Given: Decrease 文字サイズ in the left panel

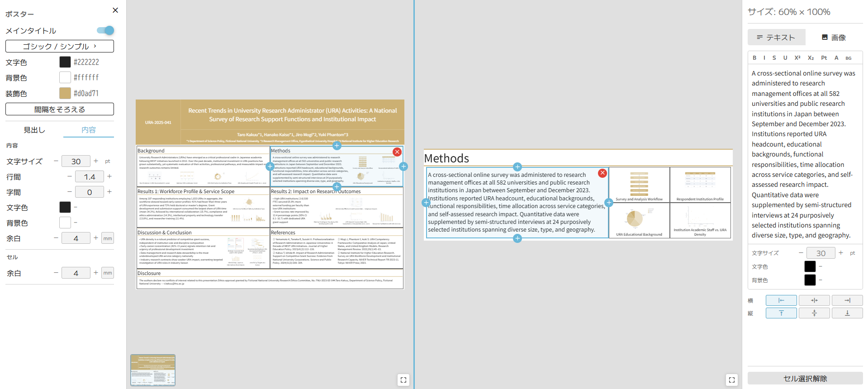Looking at the screenshot, I should coord(56,161).
